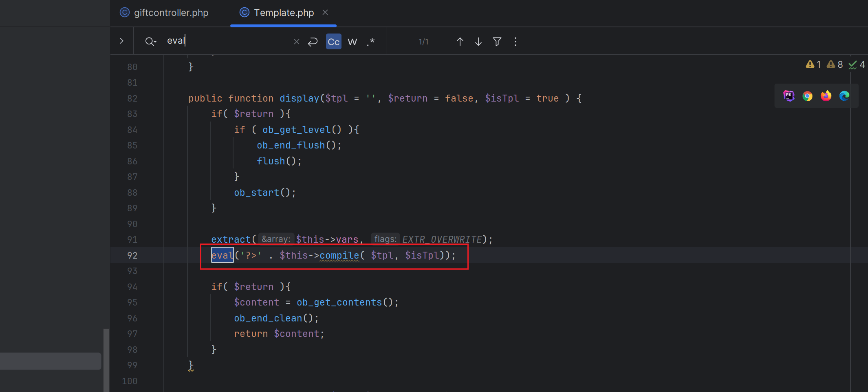Click the display function name

coord(299,98)
